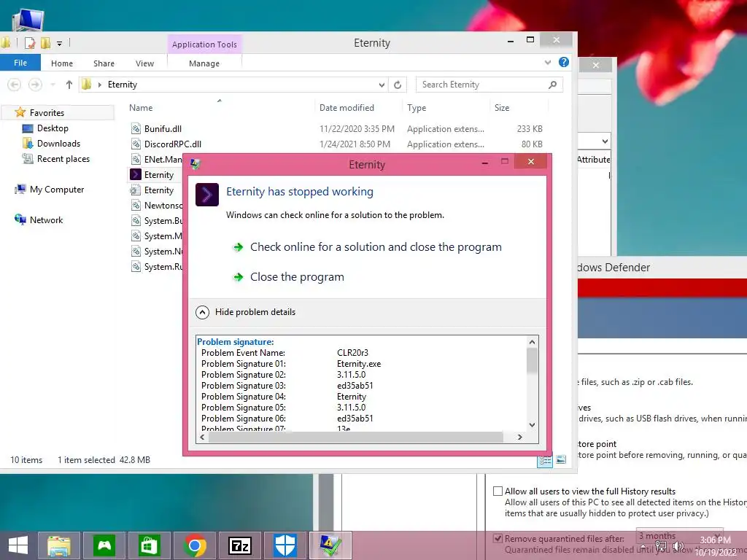Open 7-Zip from the taskbar
The width and height of the screenshot is (747, 560).
(x=239, y=545)
